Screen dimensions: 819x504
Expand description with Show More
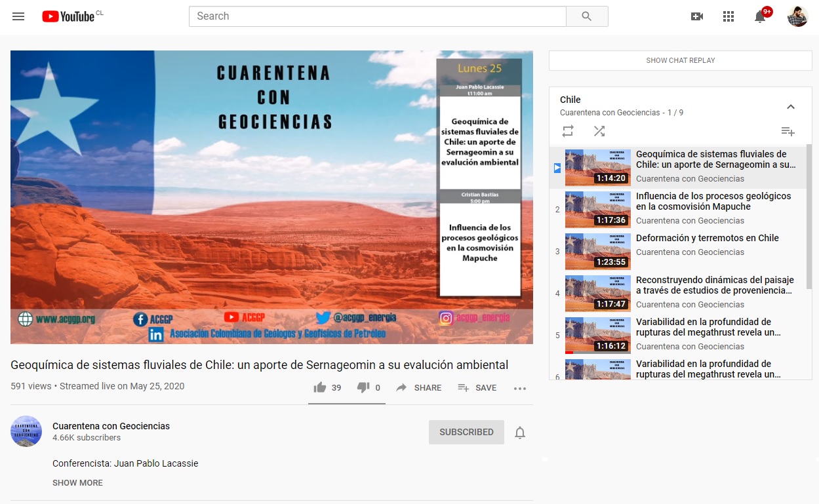[77, 483]
